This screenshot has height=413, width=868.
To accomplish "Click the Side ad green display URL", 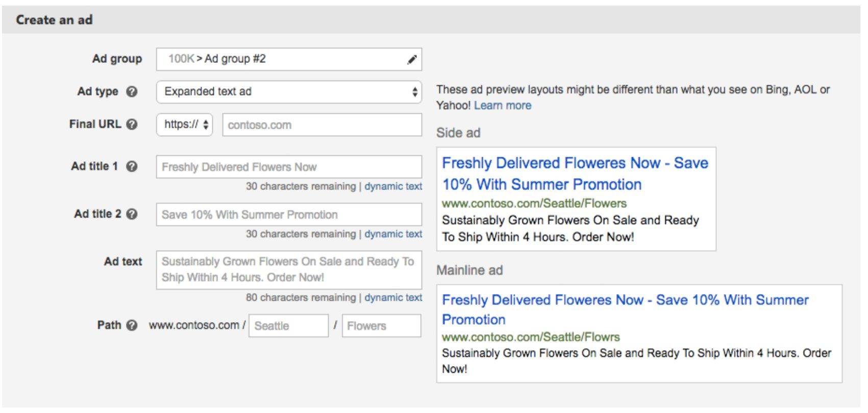I will (534, 203).
